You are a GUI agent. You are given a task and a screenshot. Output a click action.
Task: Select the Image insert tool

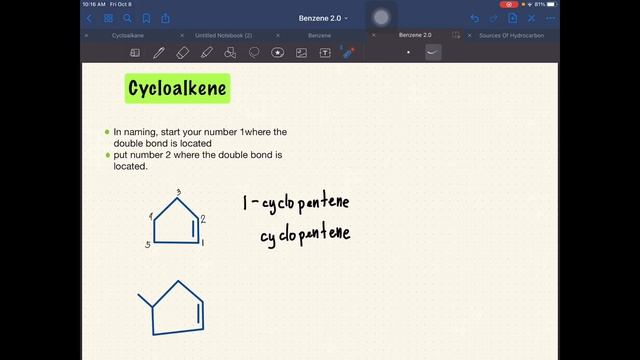tap(301, 53)
